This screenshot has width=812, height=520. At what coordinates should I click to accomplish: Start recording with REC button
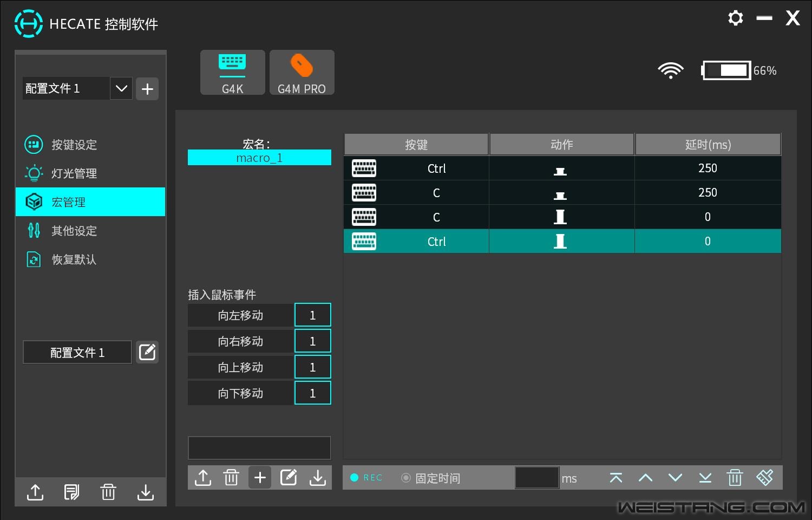tap(366, 478)
